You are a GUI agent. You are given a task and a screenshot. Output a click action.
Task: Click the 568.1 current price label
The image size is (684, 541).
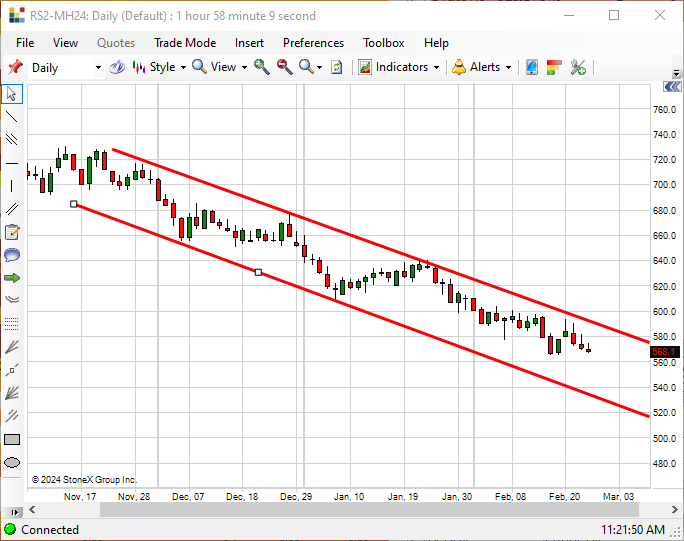pyautogui.click(x=664, y=352)
